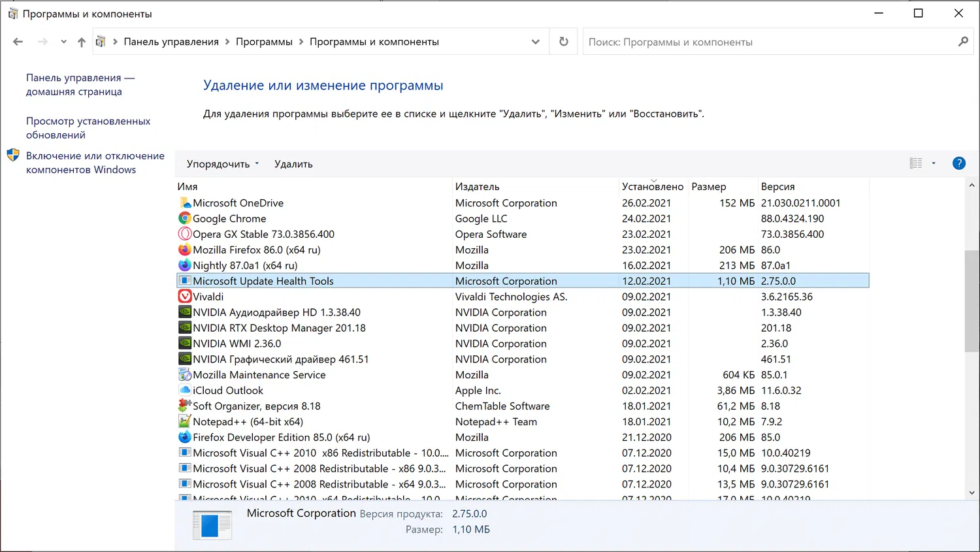Select the Google Chrome entry icon
The height and width of the screenshot is (552, 980).
coord(185,218)
